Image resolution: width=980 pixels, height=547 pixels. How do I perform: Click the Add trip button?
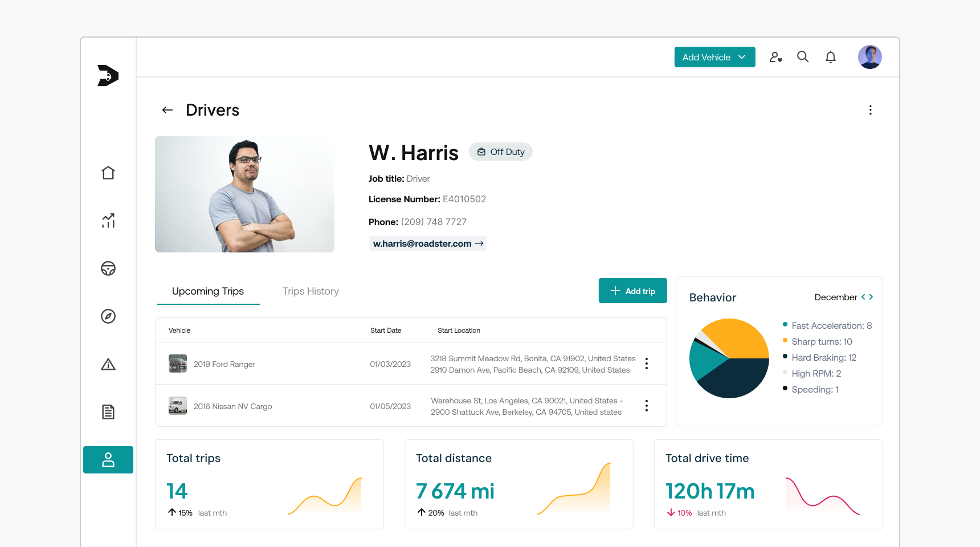[632, 291]
